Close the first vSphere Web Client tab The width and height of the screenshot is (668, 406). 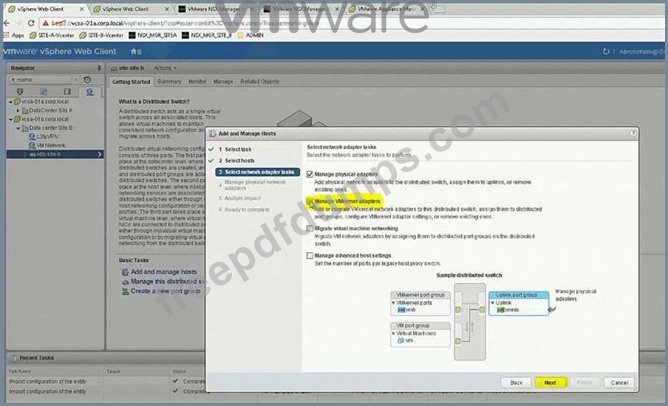(x=82, y=9)
